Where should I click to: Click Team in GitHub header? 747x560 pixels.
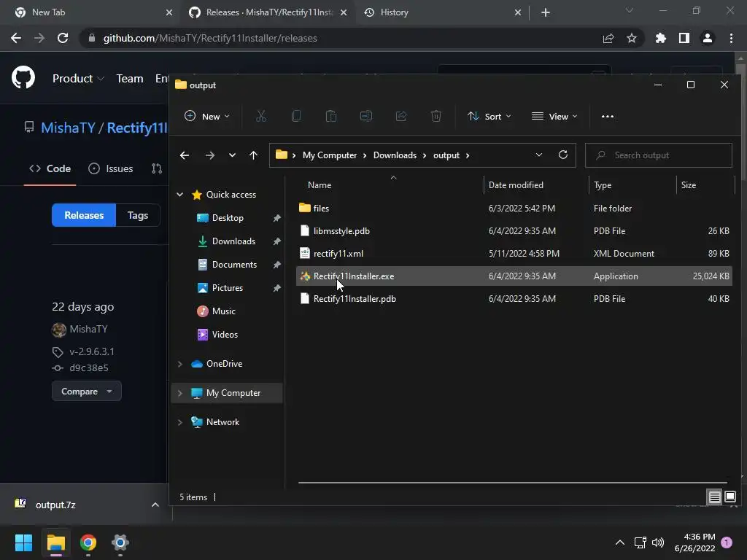click(x=130, y=79)
